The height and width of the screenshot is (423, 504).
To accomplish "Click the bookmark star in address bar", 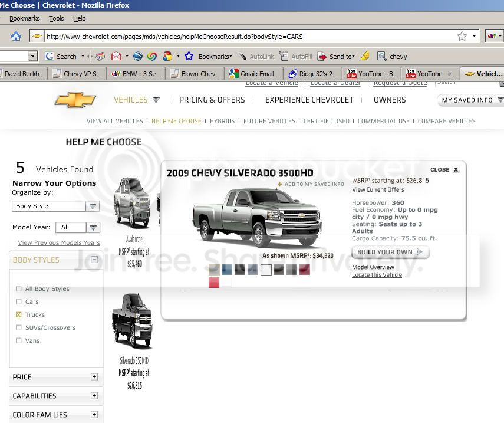I will 462,36.
